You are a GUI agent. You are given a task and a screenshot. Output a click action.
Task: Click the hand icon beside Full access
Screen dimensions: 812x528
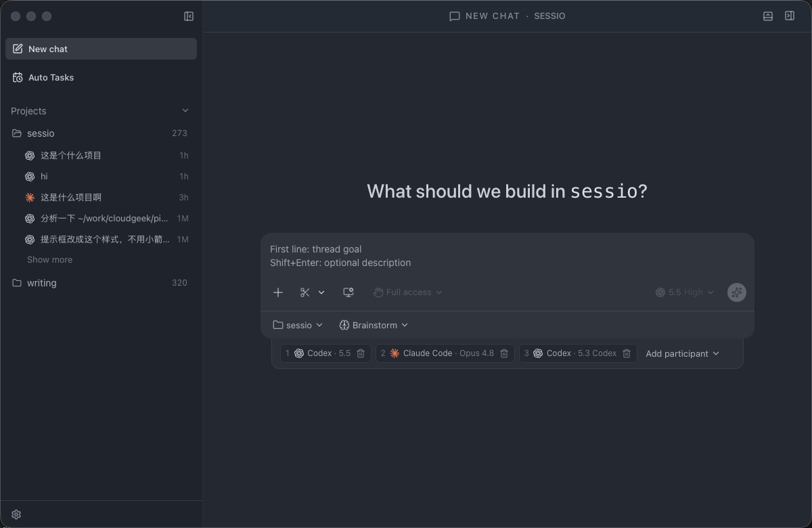point(378,292)
